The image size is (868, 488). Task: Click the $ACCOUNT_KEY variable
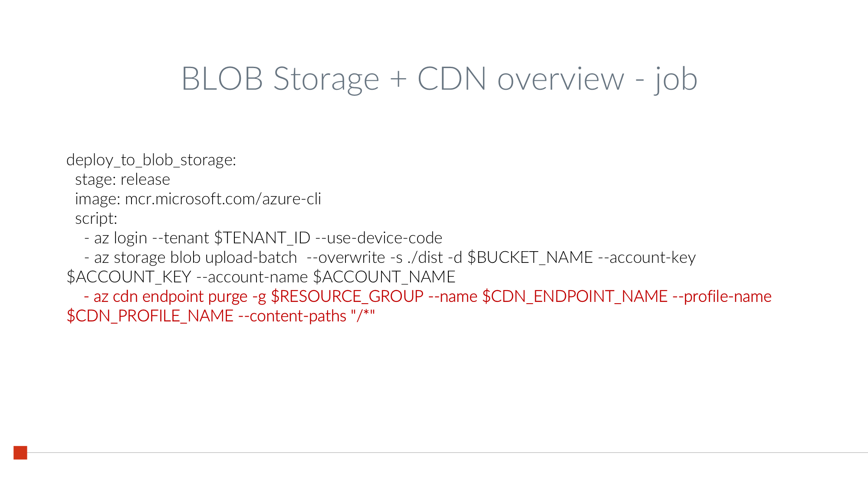click(129, 277)
